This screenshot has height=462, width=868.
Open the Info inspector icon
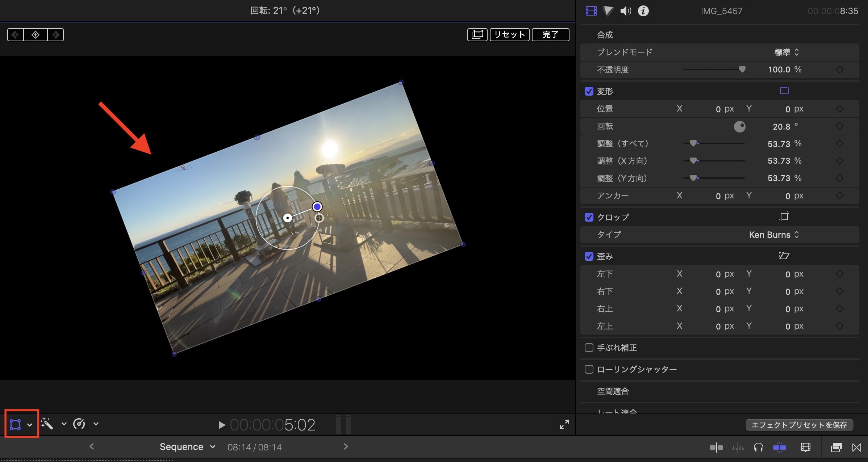pyautogui.click(x=643, y=11)
